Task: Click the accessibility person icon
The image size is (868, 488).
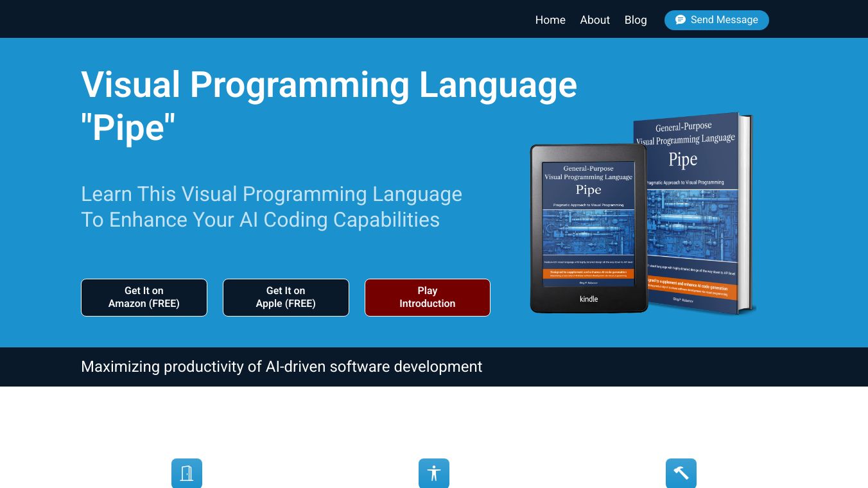Action: [x=434, y=473]
